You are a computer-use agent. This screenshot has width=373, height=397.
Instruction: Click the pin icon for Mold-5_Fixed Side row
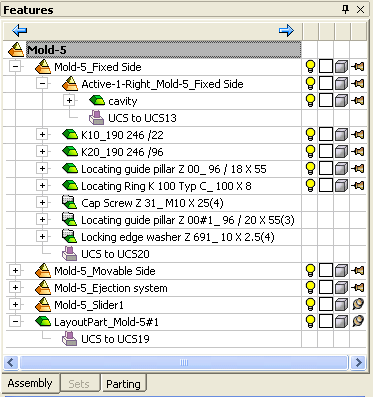point(358,67)
